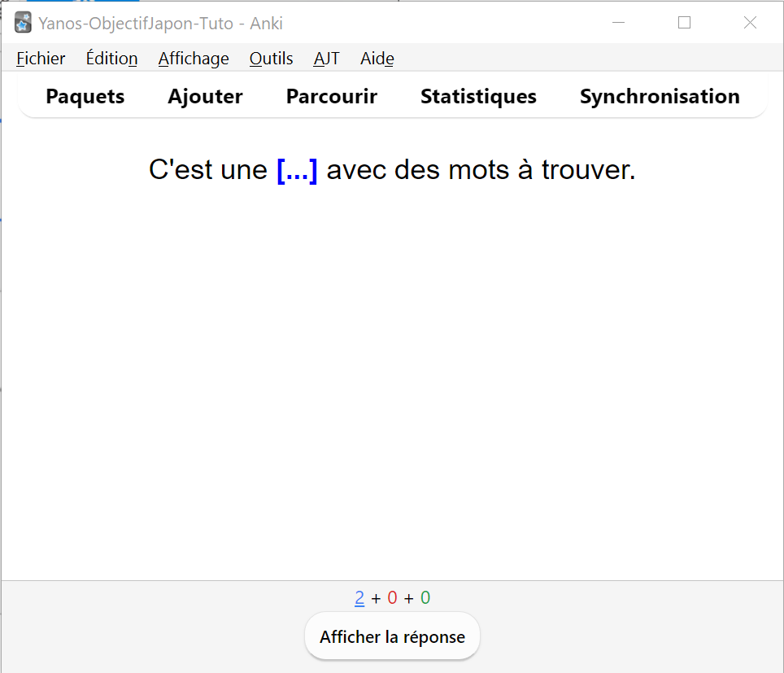784x673 pixels.
Task: Open the AJT menu
Action: coord(326,59)
